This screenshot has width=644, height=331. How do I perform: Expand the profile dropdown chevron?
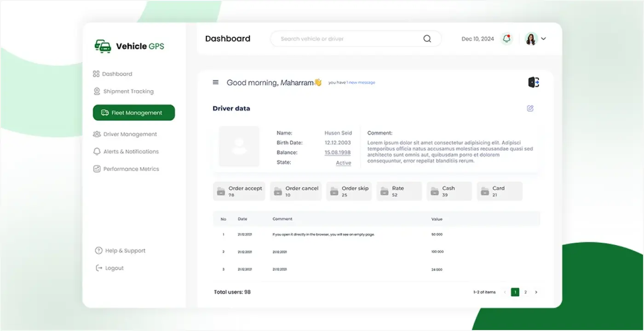click(x=543, y=39)
